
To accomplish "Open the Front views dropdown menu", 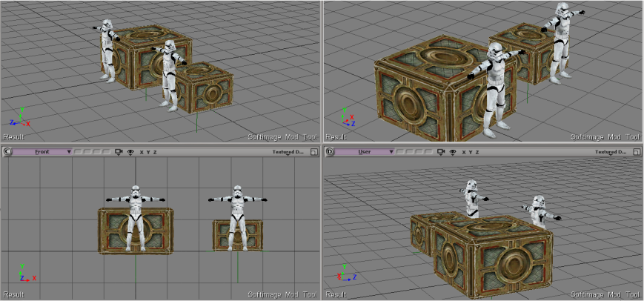I will click(x=42, y=151).
